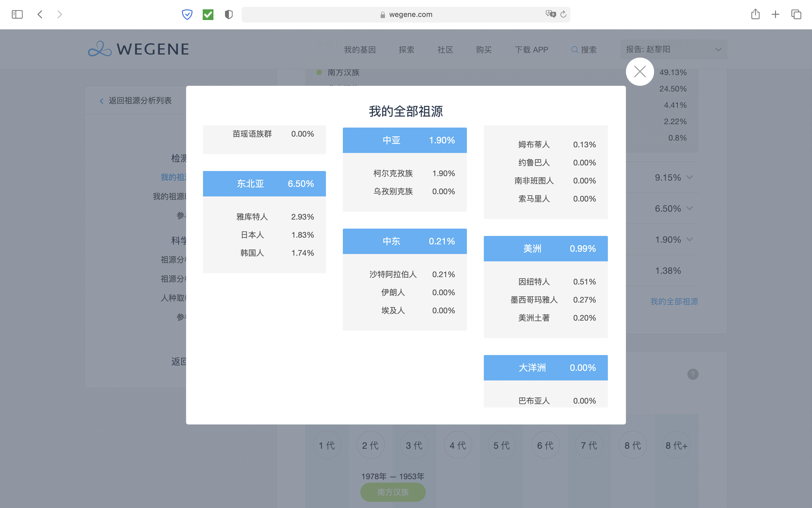Screen dimensions: 812x508
Task: Click the 乌孜别克族 row
Action: [405, 192]
